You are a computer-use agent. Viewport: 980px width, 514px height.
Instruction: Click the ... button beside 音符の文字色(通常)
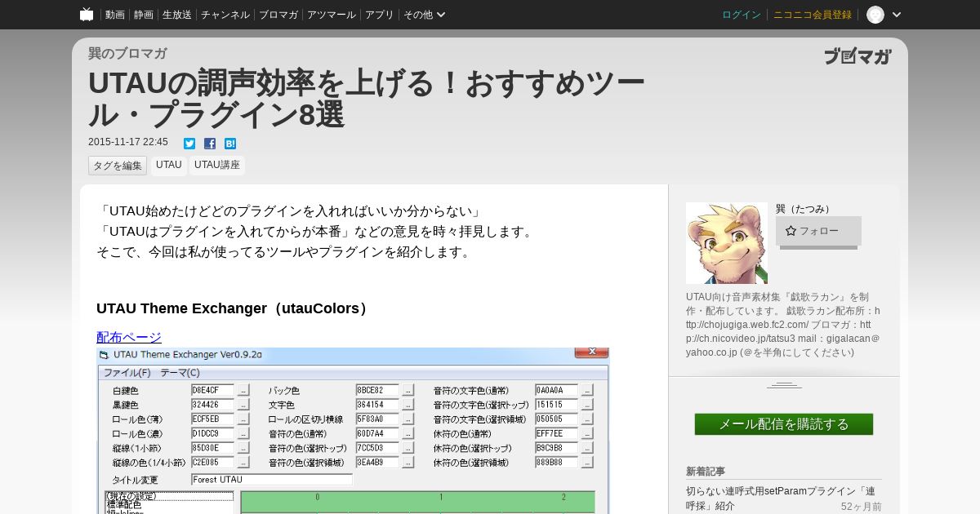click(587, 391)
